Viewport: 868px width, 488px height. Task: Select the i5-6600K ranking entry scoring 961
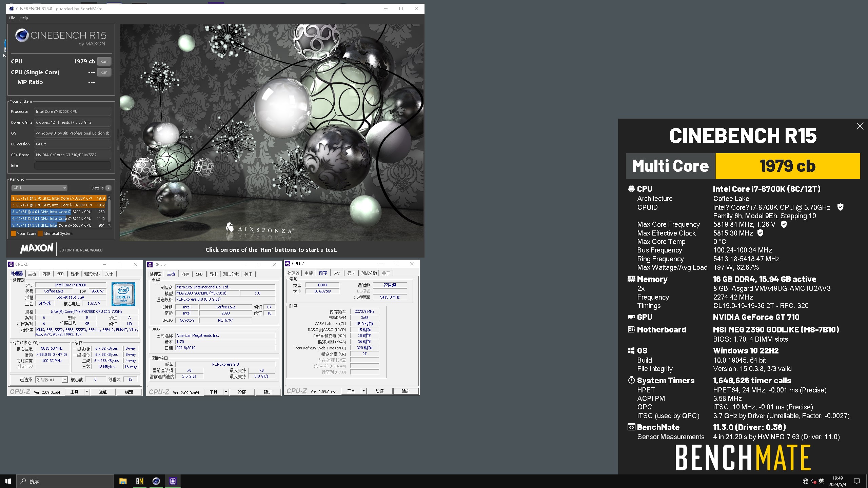coord(58,225)
